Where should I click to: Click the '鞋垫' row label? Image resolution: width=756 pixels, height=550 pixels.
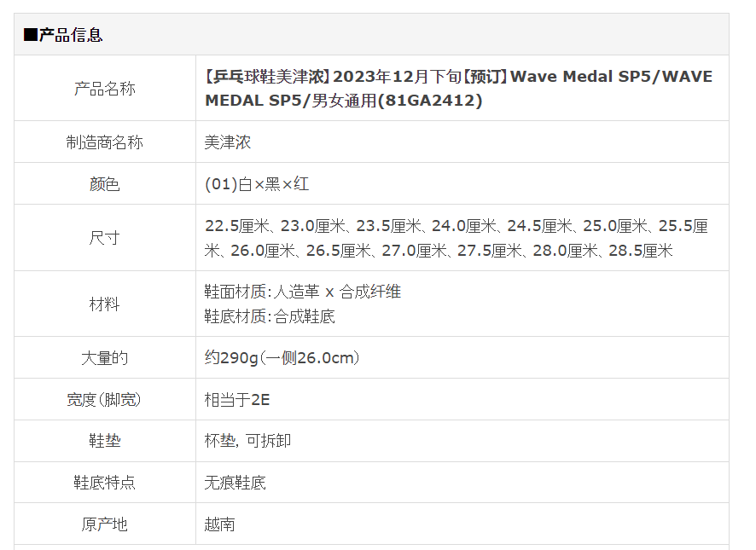[105, 441]
